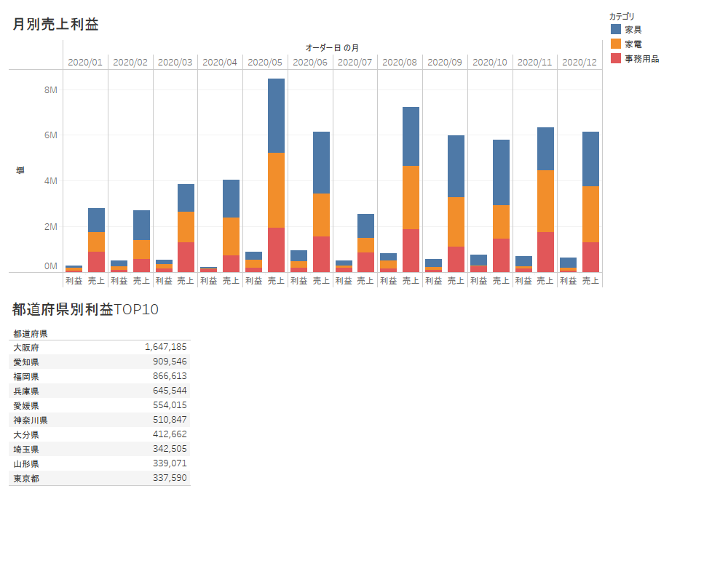Select the 神奈川県 row label
This screenshot has width=728, height=582.
[30, 420]
